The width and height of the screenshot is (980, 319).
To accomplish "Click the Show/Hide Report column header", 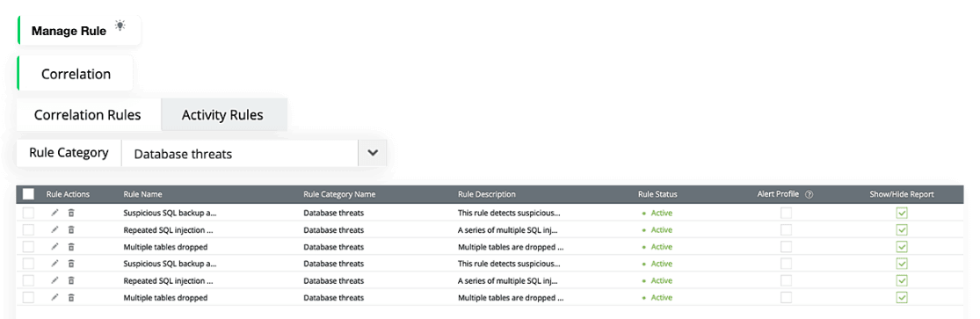I will tap(902, 194).
